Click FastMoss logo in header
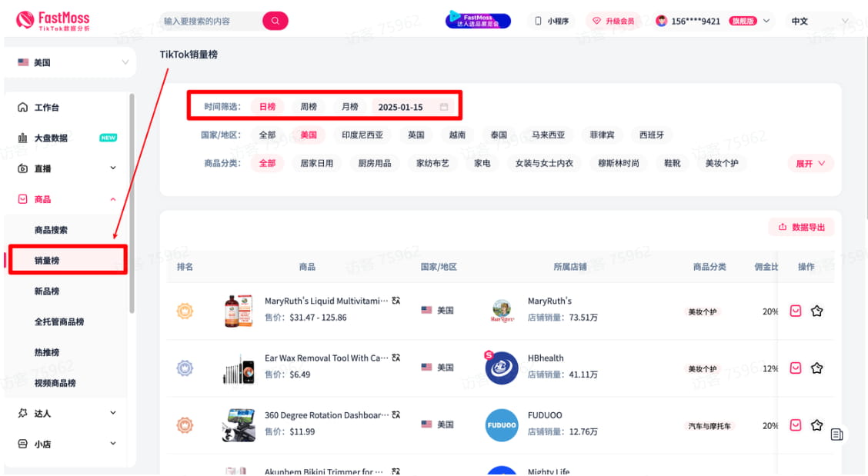 pyautogui.click(x=53, y=21)
